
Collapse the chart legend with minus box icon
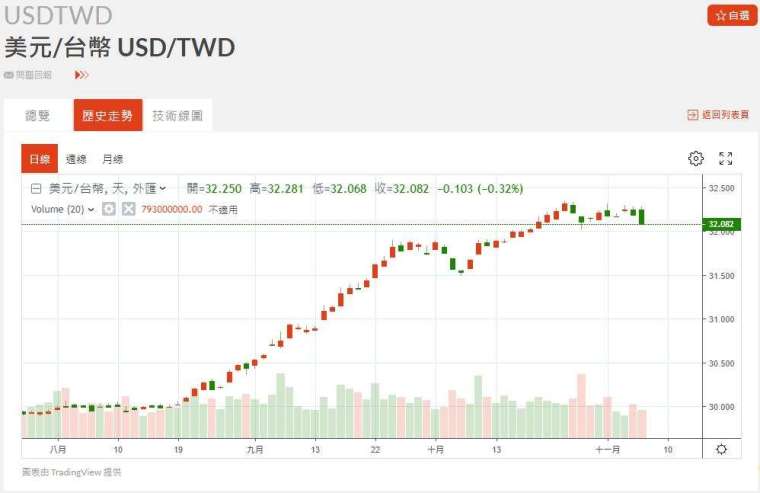36,189
